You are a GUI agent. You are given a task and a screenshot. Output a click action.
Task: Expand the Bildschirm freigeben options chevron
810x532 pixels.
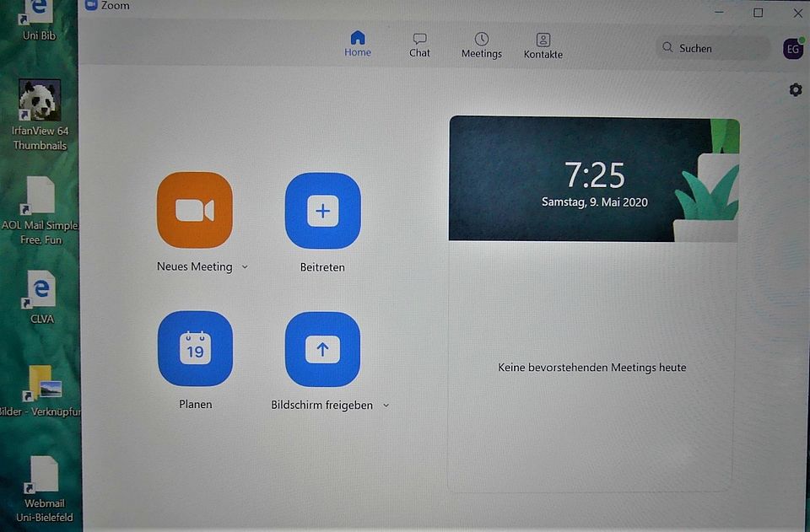(x=386, y=406)
